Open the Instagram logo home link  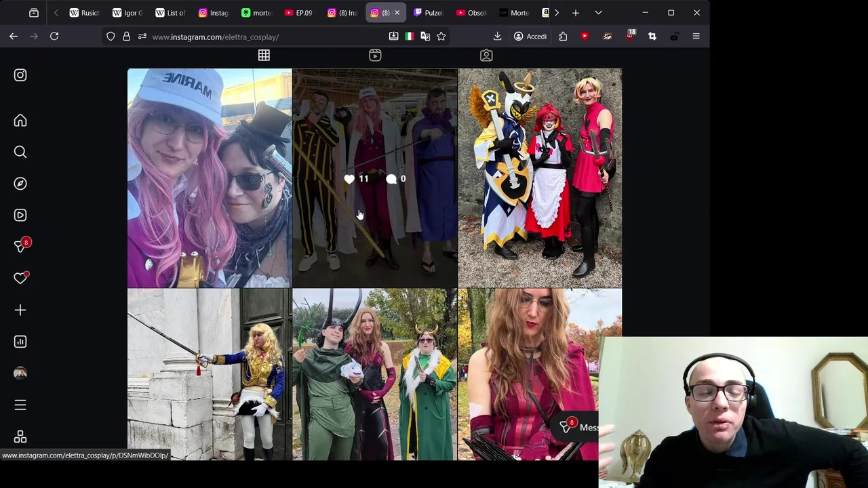point(20,75)
